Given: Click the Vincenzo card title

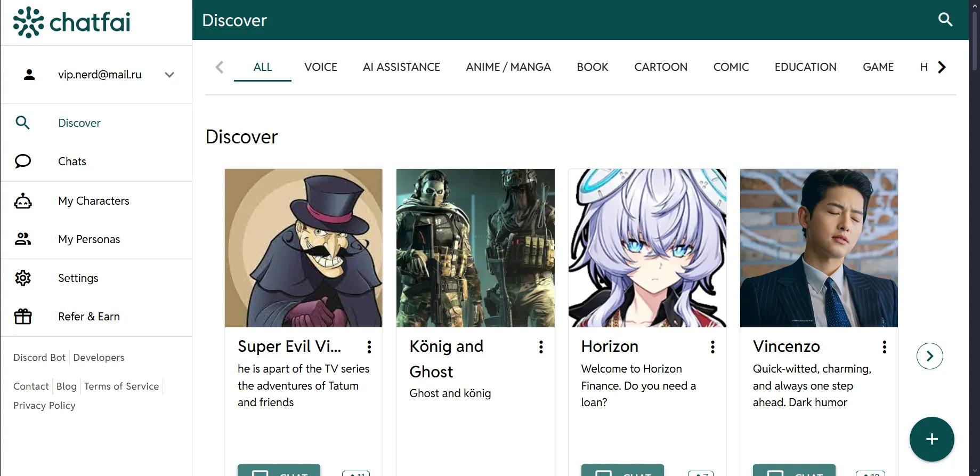Looking at the screenshot, I should (787, 346).
